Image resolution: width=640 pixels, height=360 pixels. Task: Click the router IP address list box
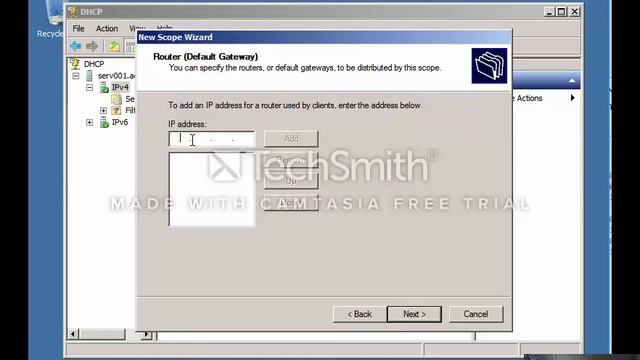pos(212,189)
